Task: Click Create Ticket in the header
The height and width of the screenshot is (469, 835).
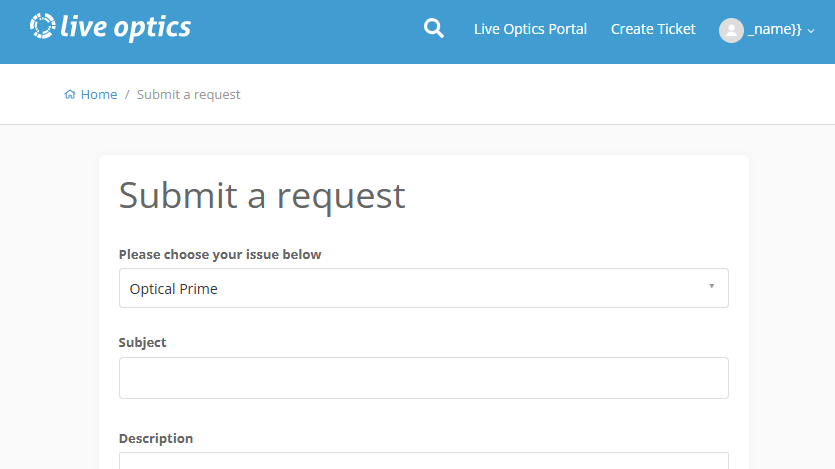Action: [653, 29]
